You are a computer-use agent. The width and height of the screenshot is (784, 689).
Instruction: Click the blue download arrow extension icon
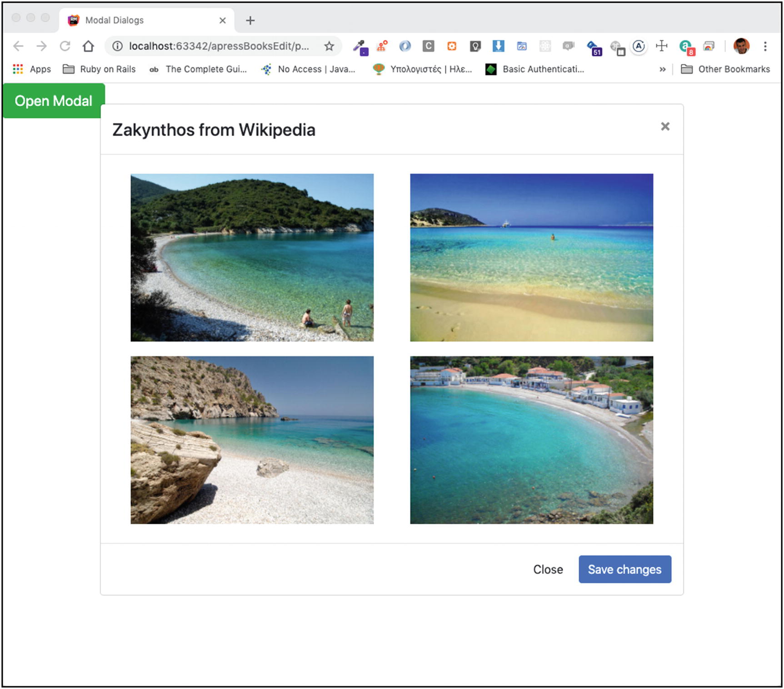(x=498, y=46)
